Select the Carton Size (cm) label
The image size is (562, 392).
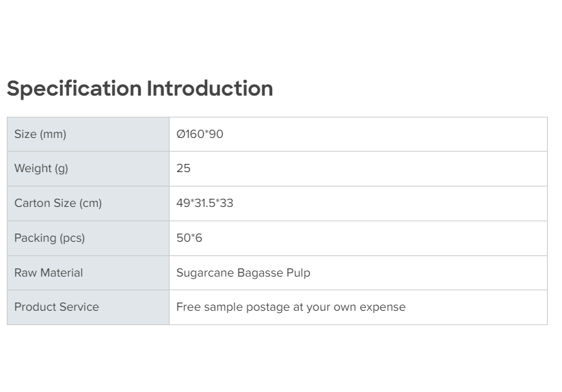tap(58, 204)
